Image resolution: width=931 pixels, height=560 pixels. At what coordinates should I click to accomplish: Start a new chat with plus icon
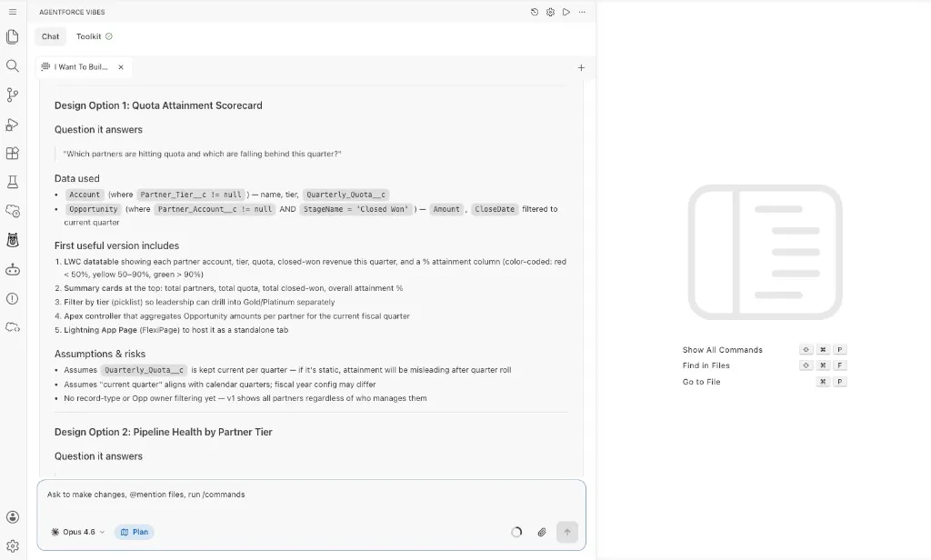tap(581, 67)
